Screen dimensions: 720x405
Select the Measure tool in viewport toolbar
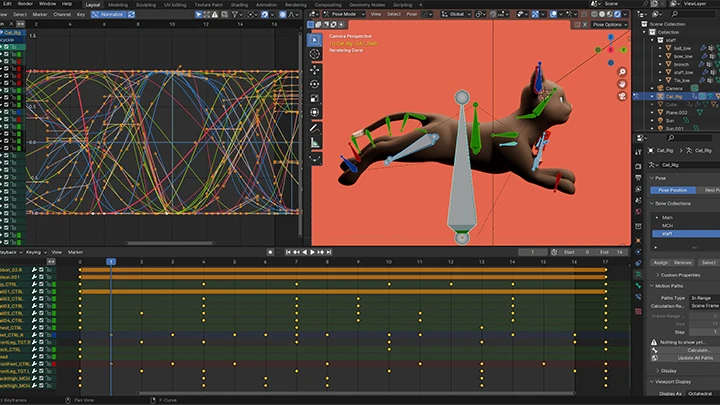315,143
